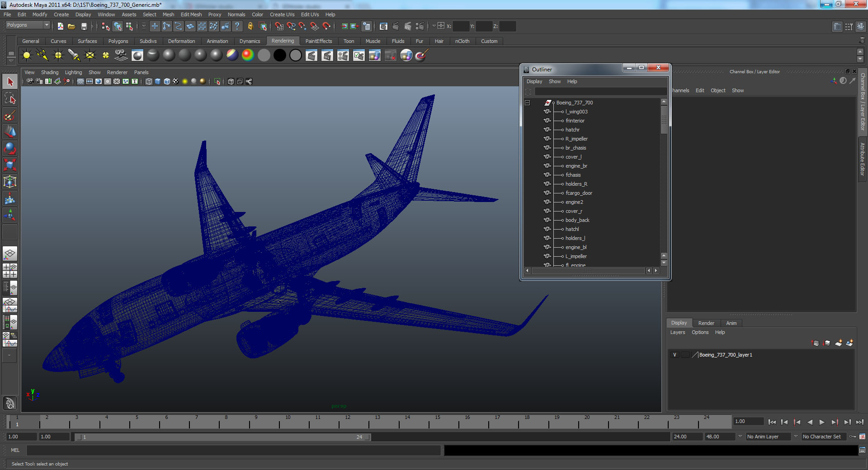Image resolution: width=868 pixels, height=470 pixels.
Task: Go to start of playback range
Action: 772,422
